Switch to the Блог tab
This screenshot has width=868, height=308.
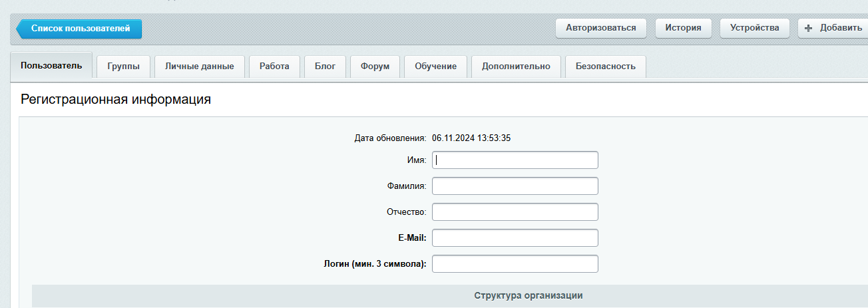[x=325, y=67]
